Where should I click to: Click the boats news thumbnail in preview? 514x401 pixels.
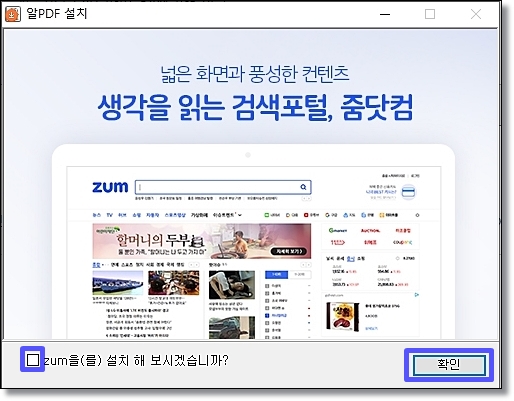pos(118,283)
